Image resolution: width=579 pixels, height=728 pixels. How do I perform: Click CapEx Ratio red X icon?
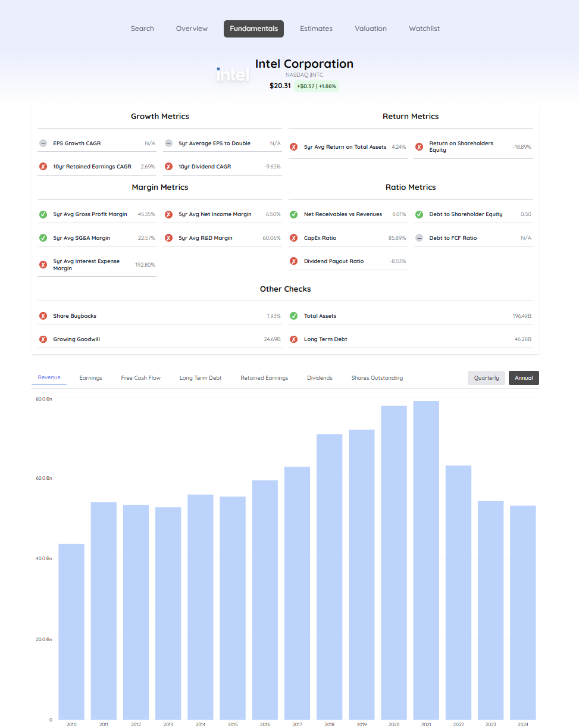(293, 238)
